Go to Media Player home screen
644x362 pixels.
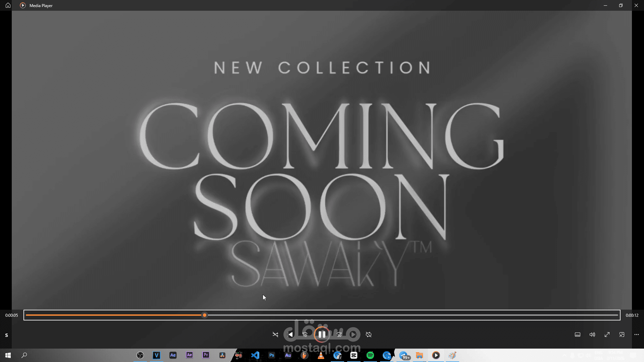coord(7,5)
